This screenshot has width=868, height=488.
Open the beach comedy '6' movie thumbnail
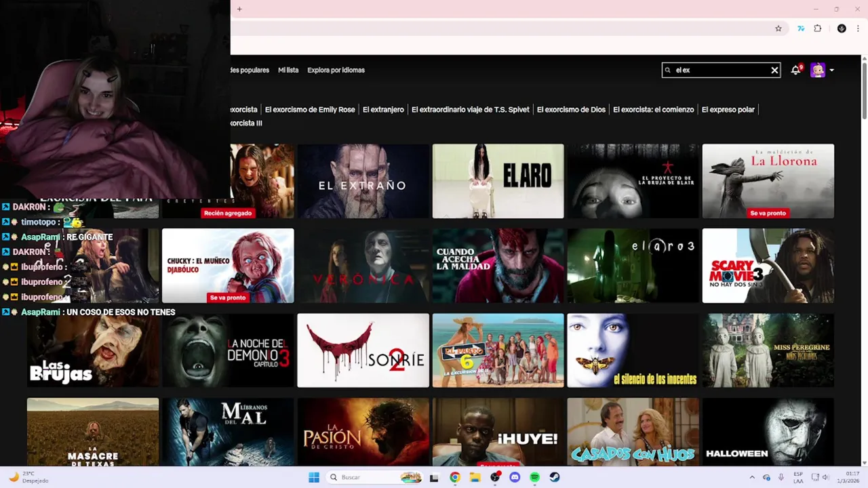[498, 350]
